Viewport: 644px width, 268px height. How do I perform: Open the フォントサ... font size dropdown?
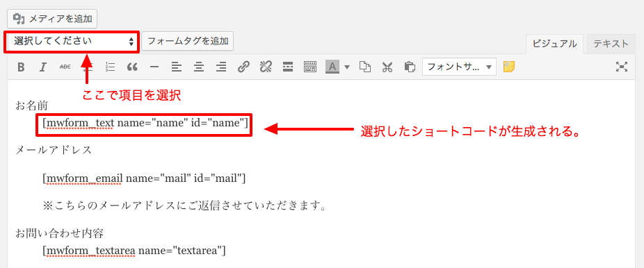[x=459, y=67]
